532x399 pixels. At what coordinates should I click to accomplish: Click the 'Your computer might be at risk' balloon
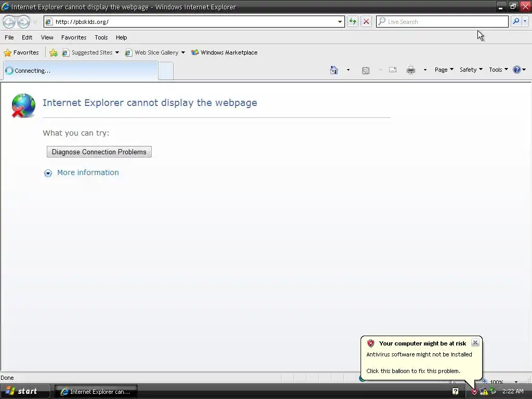click(x=421, y=358)
